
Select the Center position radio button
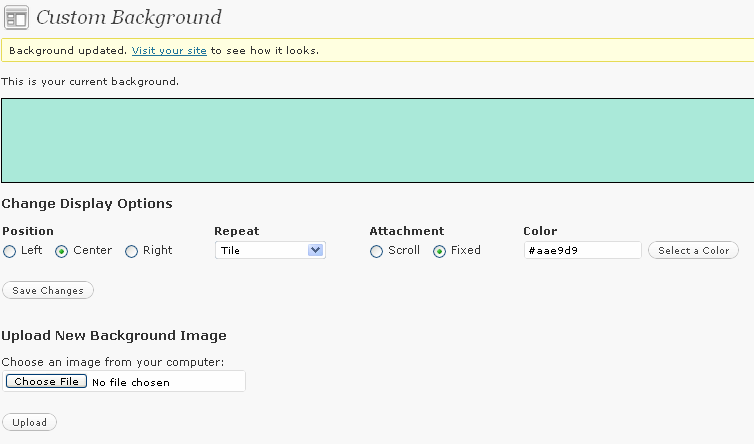click(x=62, y=251)
